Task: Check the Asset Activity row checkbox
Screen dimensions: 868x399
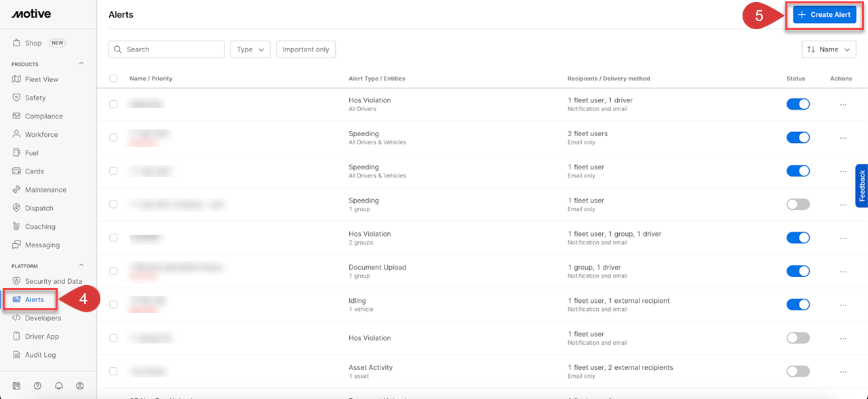Action: (113, 371)
